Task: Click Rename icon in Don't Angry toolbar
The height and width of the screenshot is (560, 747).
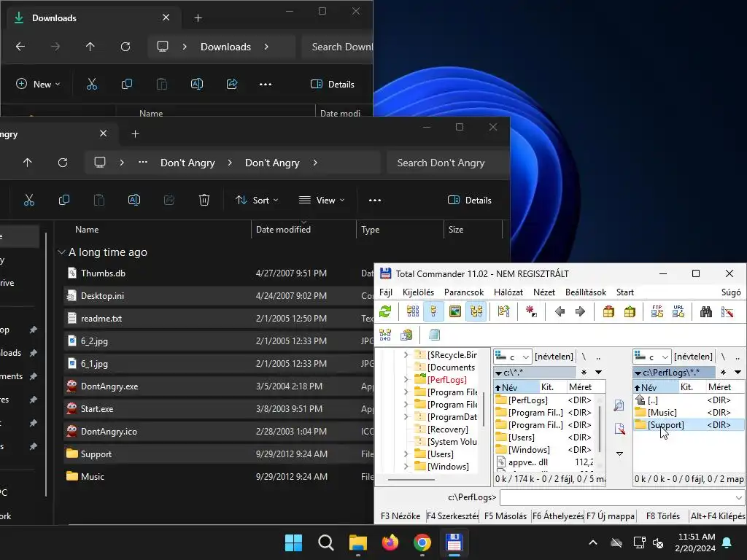Action: point(134,200)
